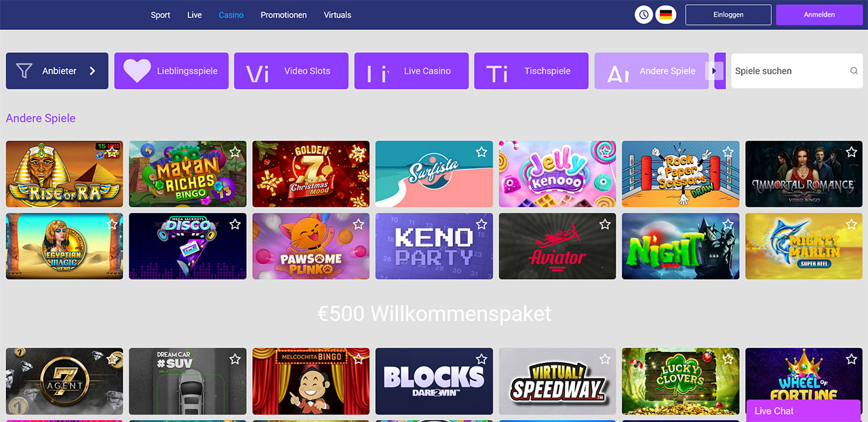Screen dimensions: 868x422
Task: Star the Jelly Kenooo game
Action: [x=604, y=152]
